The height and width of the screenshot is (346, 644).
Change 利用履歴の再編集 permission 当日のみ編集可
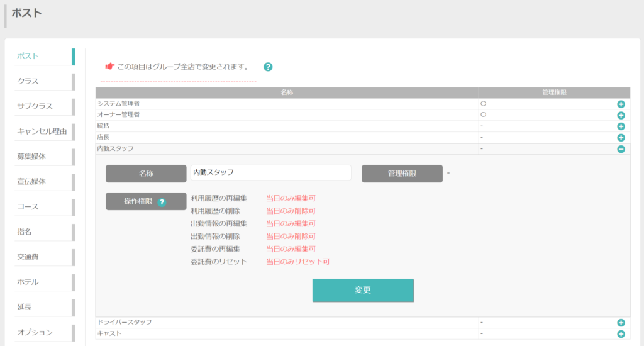click(x=291, y=198)
